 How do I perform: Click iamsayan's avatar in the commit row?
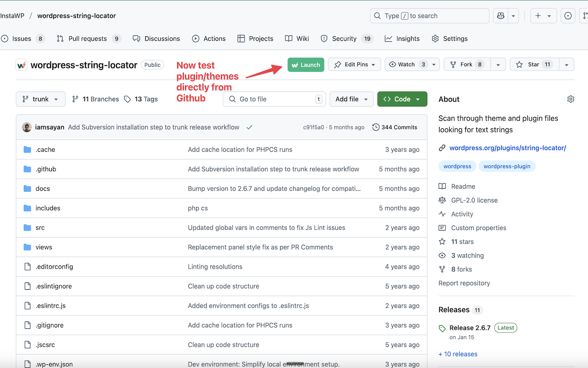click(x=27, y=127)
